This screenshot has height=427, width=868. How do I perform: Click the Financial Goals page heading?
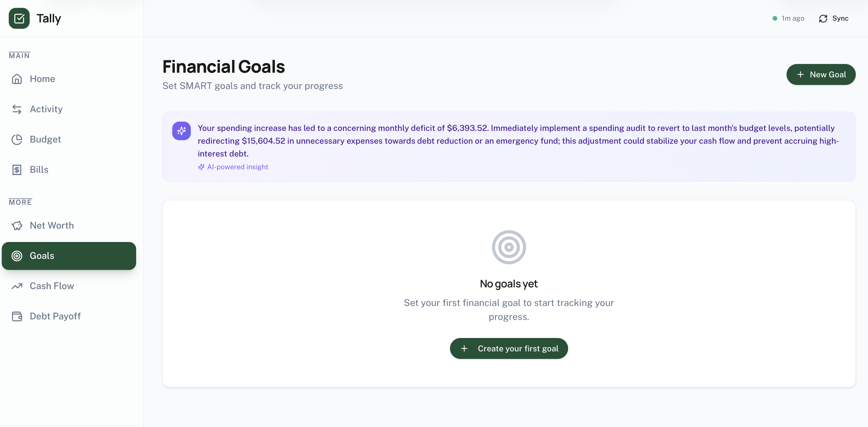[x=224, y=66]
